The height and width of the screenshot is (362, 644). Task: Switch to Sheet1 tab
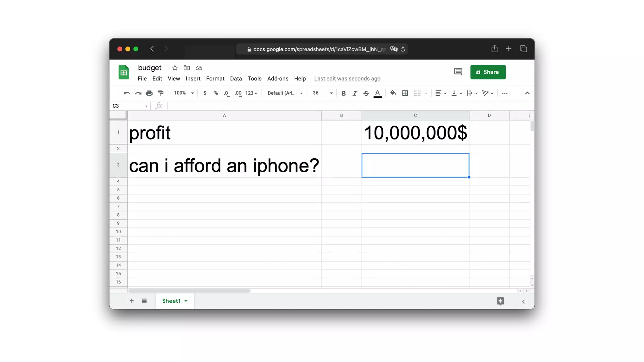pos(171,301)
